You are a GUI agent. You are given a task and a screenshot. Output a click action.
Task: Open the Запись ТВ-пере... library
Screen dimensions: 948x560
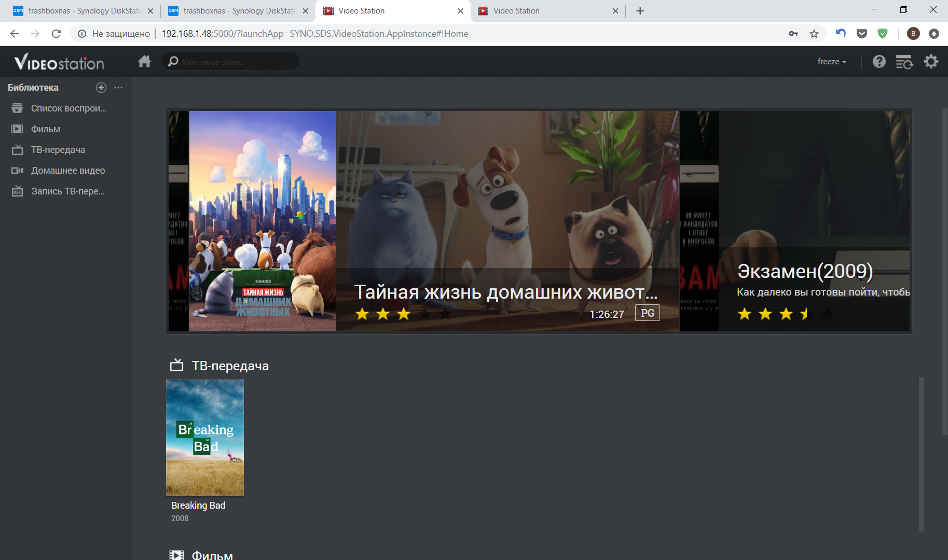(x=65, y=191)
